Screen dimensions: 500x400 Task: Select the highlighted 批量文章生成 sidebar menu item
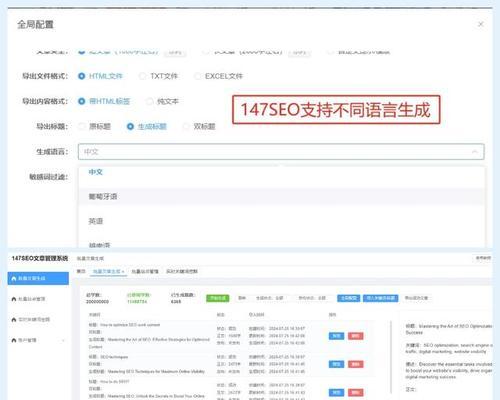point(38,278)
